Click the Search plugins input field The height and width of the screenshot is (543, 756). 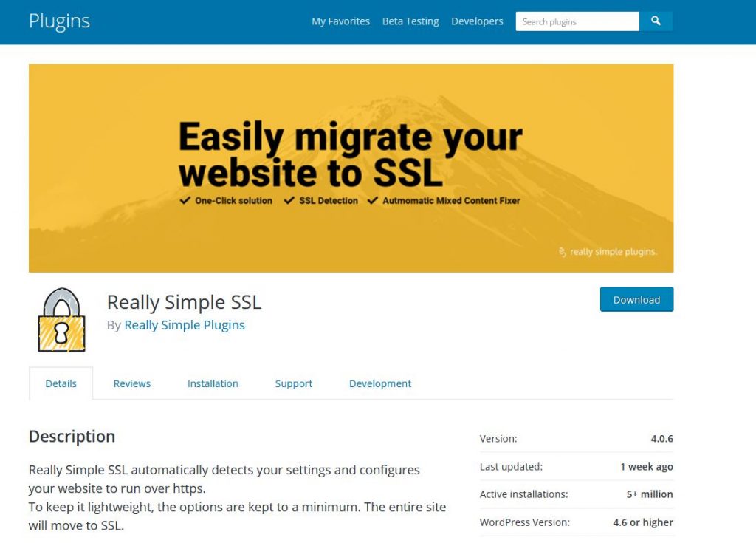point(577,21)
